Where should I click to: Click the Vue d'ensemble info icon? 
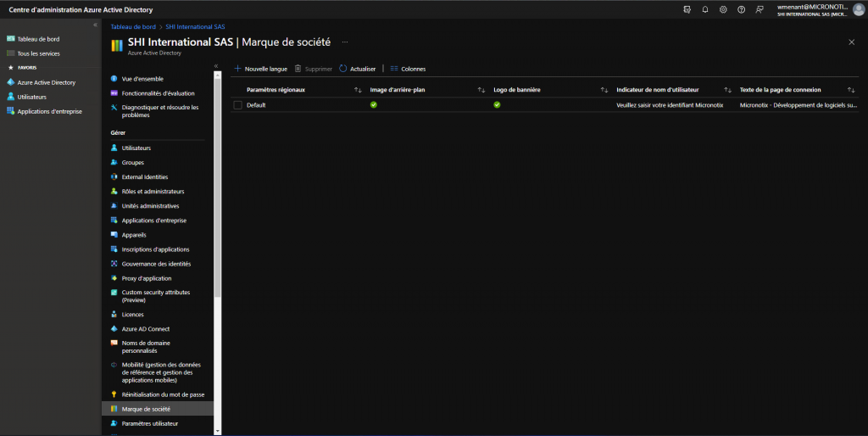114,79
